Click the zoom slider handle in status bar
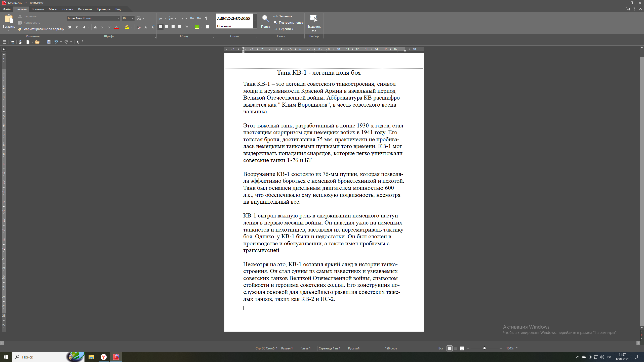 click(485, 348)
